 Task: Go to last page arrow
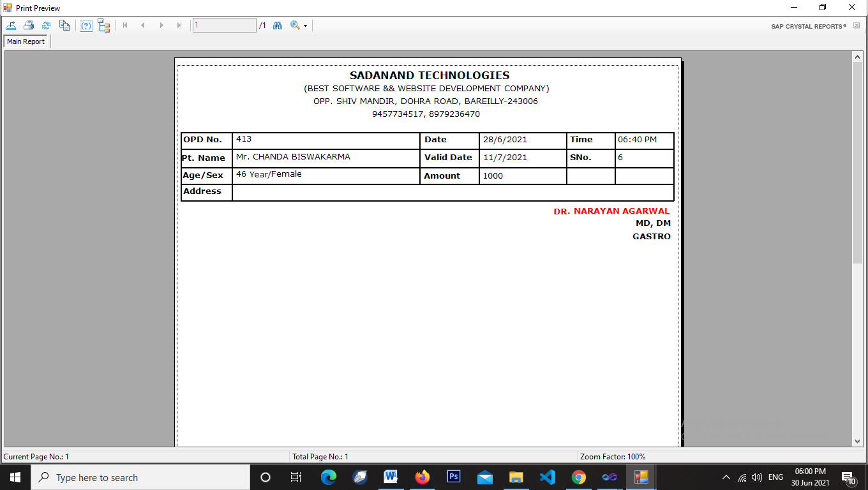point(179,26)
